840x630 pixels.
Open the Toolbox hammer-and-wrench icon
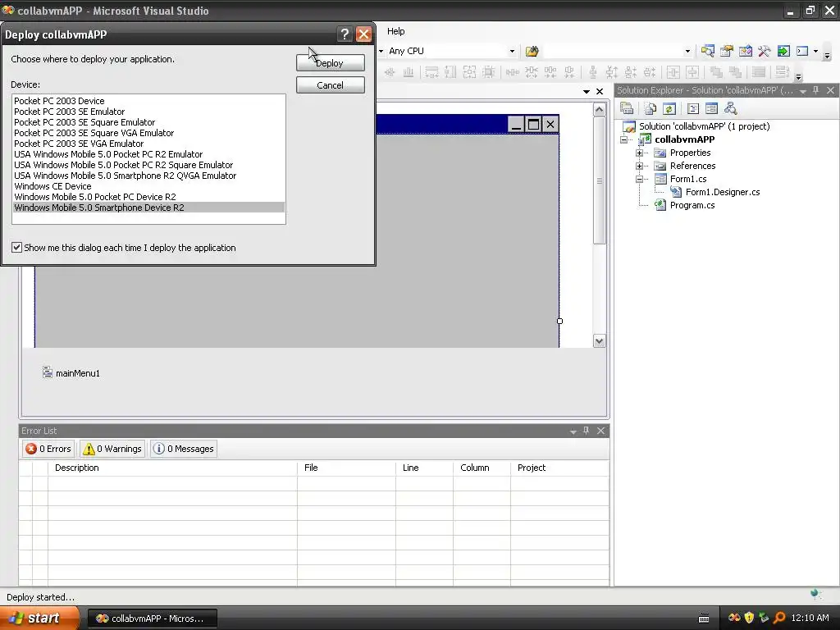pyautogui.click(x=764, y=51)
